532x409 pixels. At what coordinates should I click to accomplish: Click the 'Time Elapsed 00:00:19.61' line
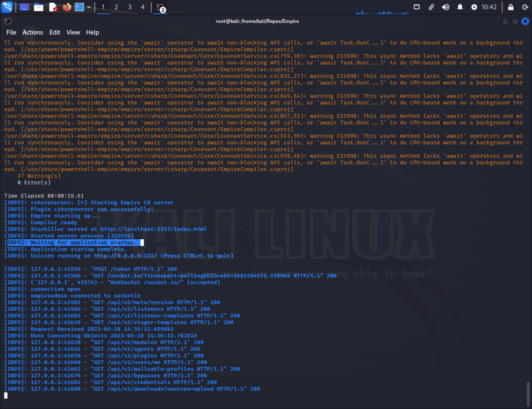coord(44,196)
